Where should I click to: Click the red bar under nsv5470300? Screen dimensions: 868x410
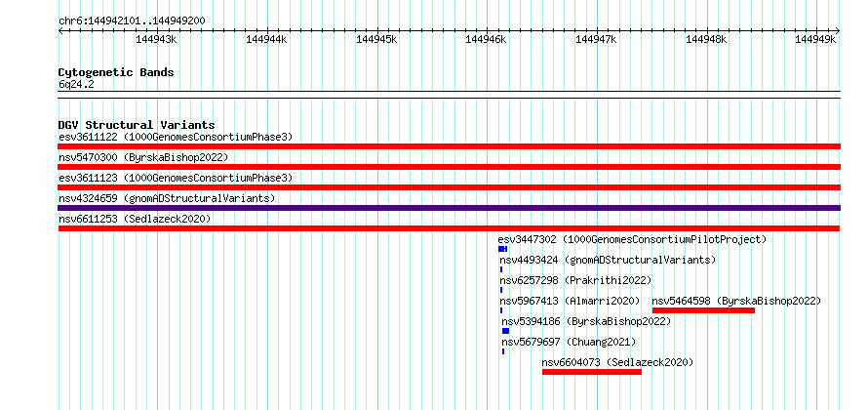(x=449, y=167)
